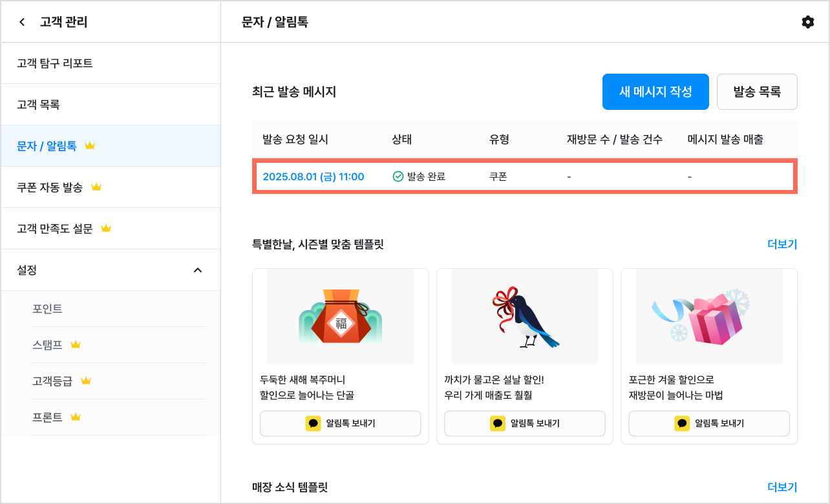This screenshot has width=830, height=504.
Task: Click the crown icon beside 고객 만족도 설문
Action: point(107,228)
